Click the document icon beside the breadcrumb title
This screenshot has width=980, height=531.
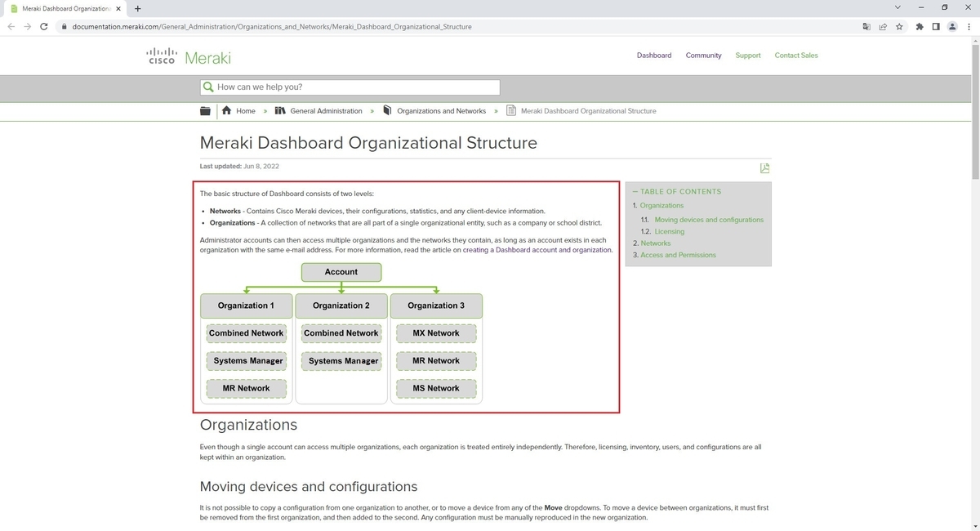point(509,110)
